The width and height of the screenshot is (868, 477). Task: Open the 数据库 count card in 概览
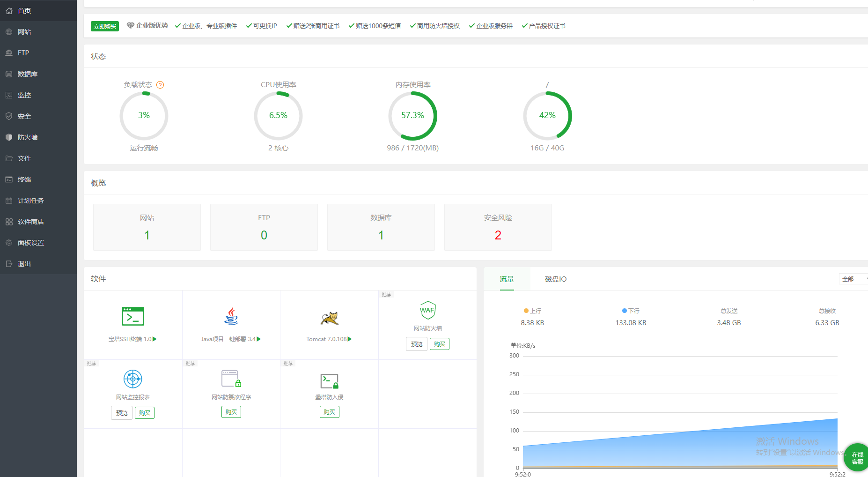tap(381, 227)
